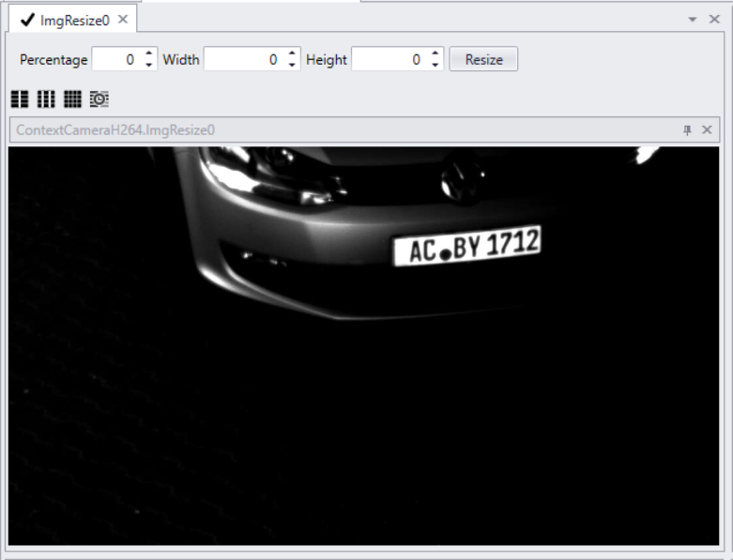Open the tab list dropdown arrow
Image resolution: width=733 pixels, height=560 pixels.
693,20
